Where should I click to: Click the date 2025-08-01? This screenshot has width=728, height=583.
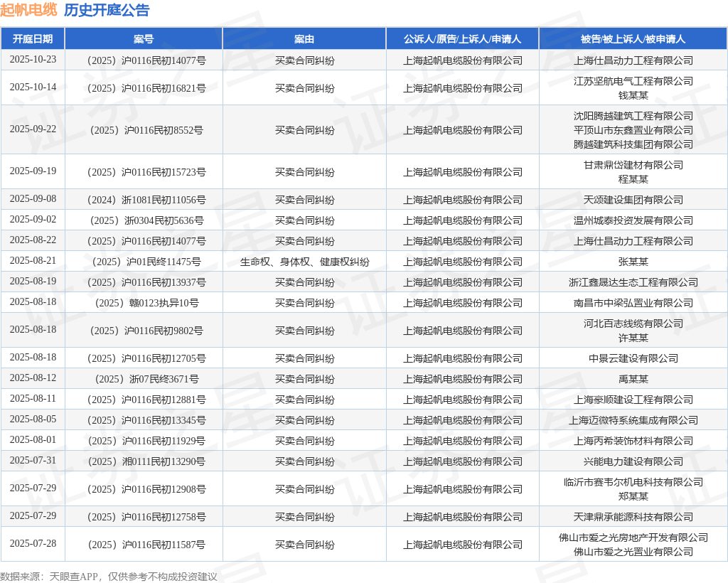33,440
